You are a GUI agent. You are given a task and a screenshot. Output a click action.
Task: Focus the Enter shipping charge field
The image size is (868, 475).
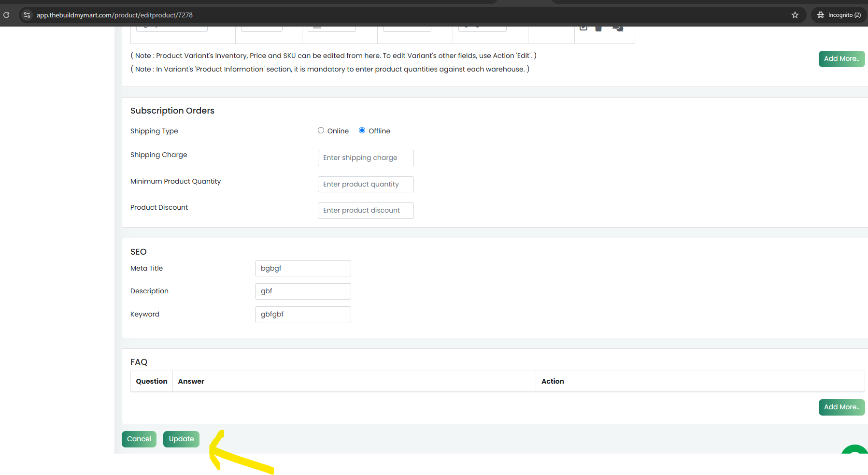point(366,158)
